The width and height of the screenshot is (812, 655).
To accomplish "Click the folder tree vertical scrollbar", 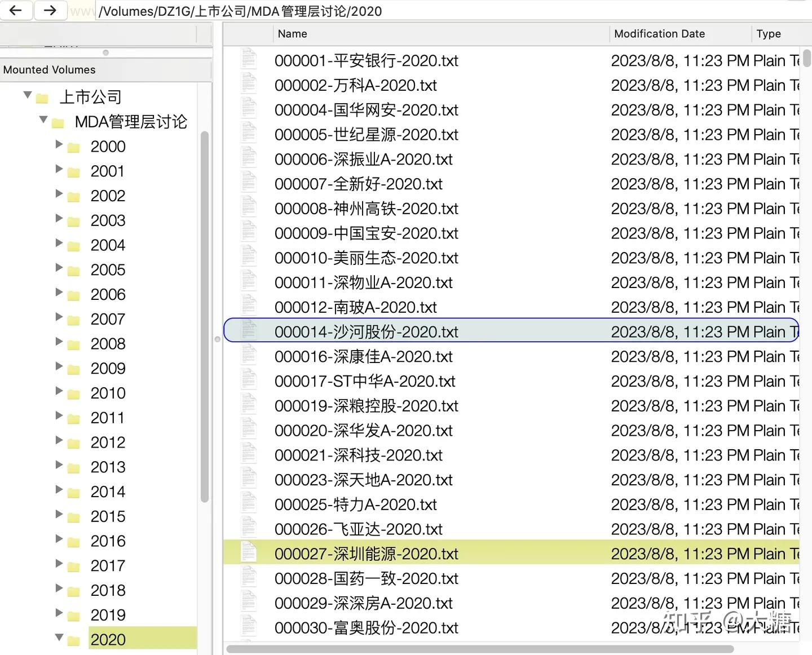I will [x=205, y=317].
